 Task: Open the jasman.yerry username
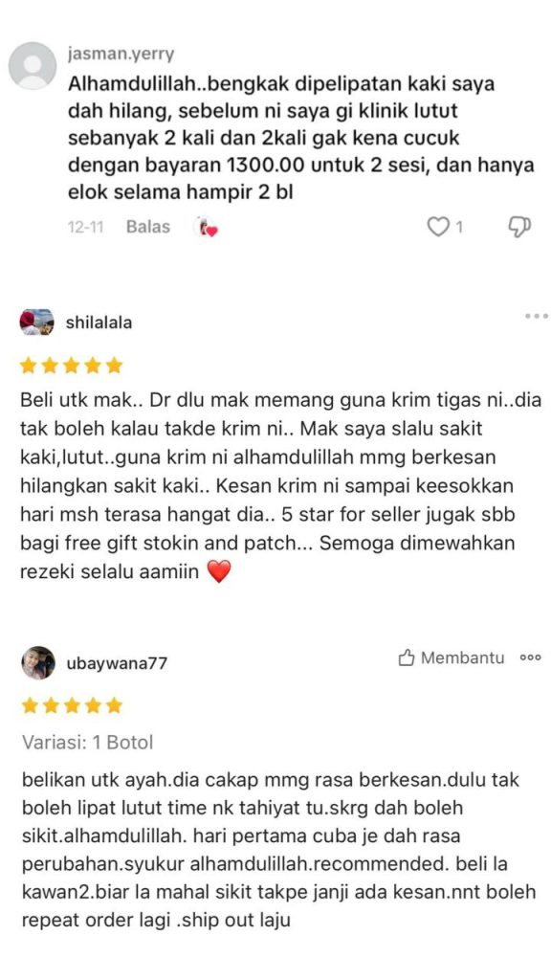click(x=121, y=55)
